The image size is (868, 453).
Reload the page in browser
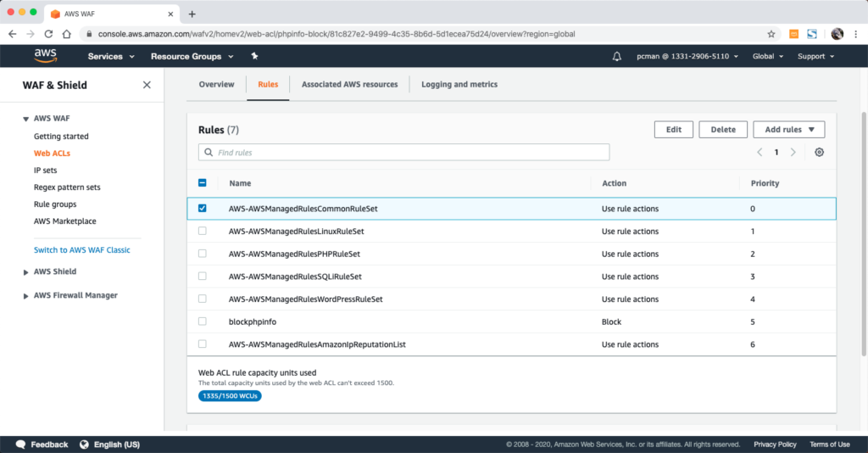point(48,34)
